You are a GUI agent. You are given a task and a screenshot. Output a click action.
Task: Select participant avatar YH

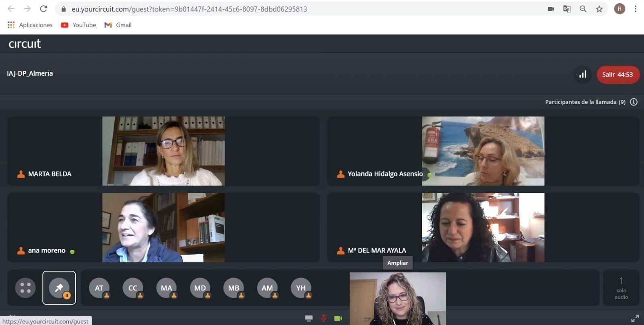coord(301,288)
